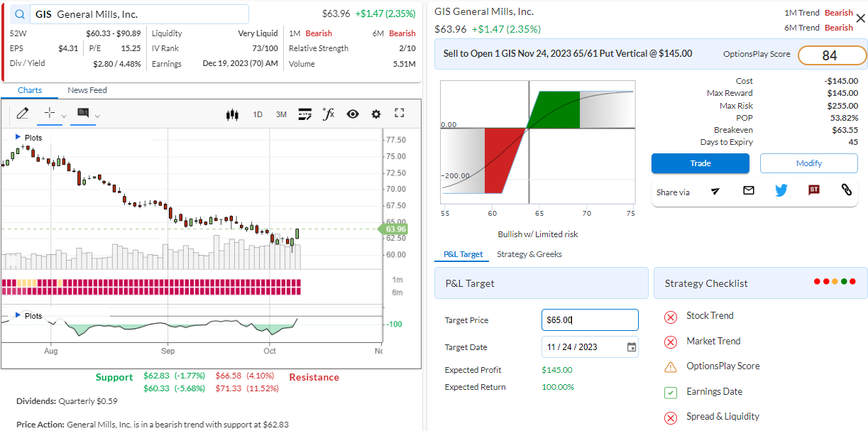Click the search magnifier icon

pyautogui.click(x=20, y=15)
